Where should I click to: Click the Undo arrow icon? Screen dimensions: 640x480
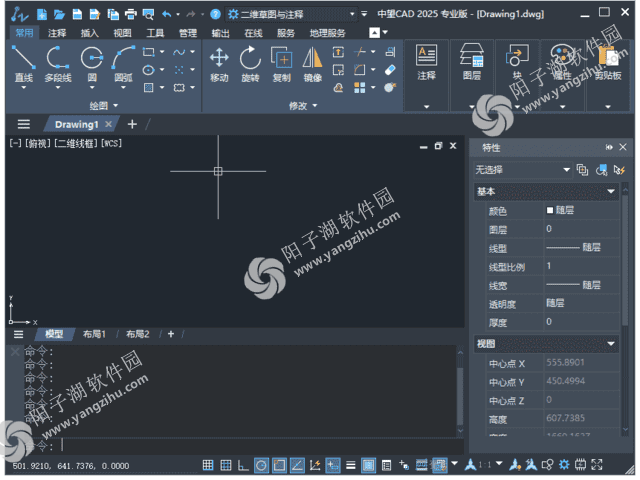click(167, 15)
